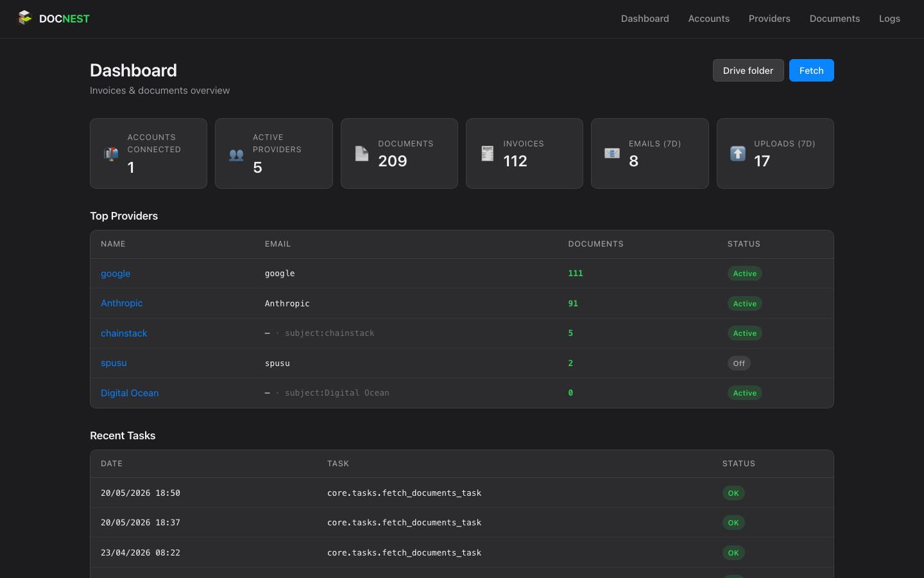Click the blue Fetch button
This screenshot has height=578, width=924.
(811, 71)
